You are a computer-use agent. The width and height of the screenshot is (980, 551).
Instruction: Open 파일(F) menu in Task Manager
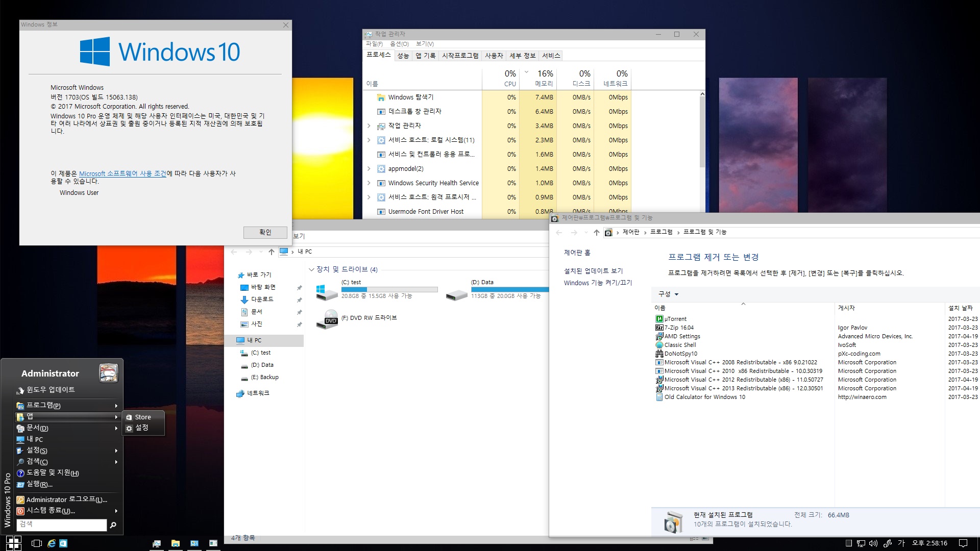(374, 44)
